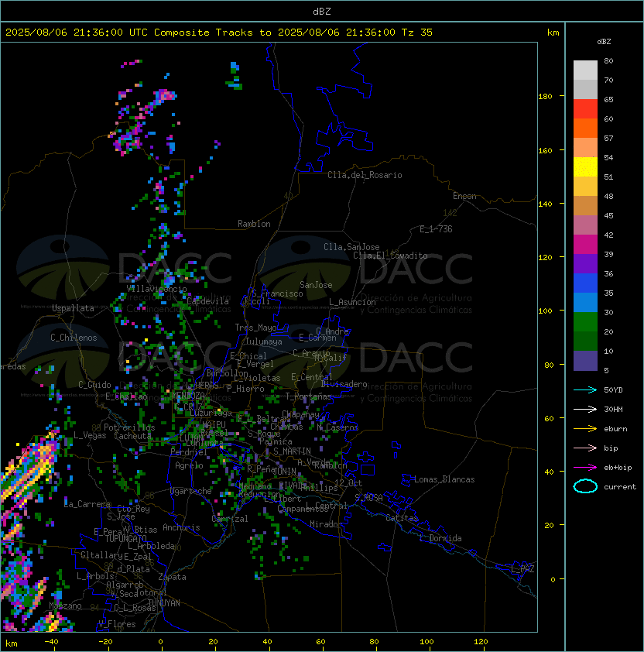Click the 'current' legend label

[620, 487]
